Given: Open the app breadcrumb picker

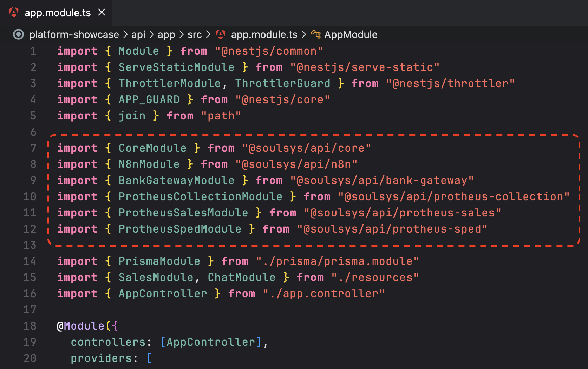Looking at the screenshot, I should click(x=166, y=34).
